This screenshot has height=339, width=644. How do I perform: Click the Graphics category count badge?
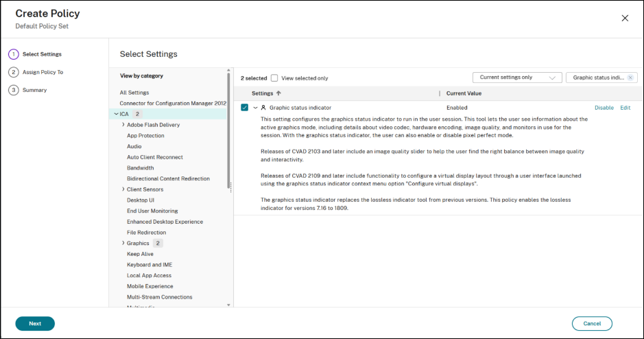click(158, 244)
